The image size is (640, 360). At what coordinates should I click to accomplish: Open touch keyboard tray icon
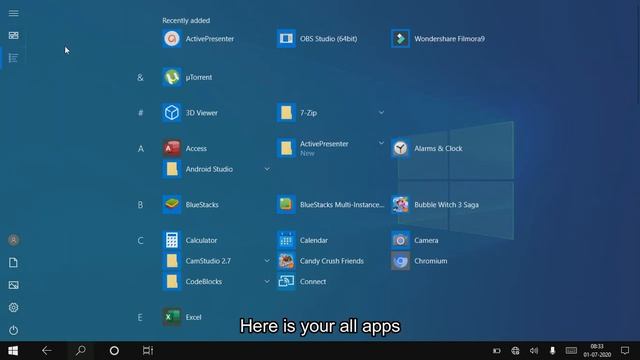click(571, 351)
